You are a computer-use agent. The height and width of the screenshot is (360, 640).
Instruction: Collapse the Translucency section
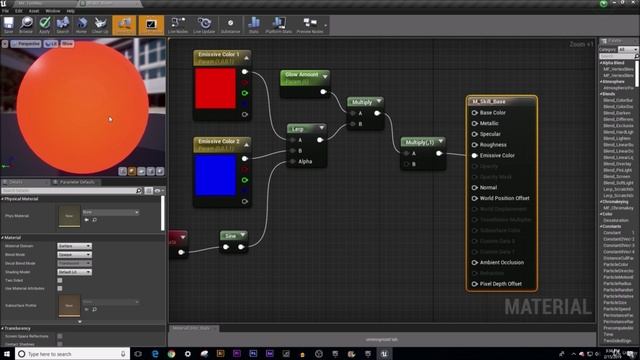pyautogui.click(x=2, y=328)
